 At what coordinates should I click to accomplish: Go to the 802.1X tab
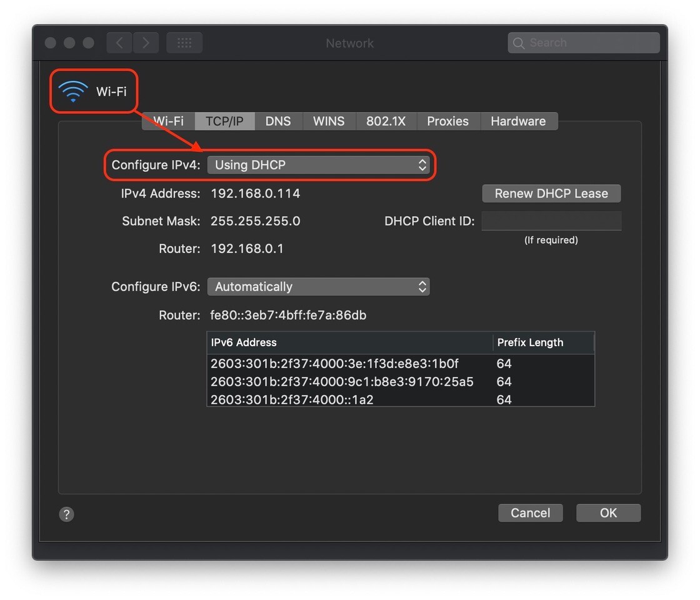click(x=386, y=121)
